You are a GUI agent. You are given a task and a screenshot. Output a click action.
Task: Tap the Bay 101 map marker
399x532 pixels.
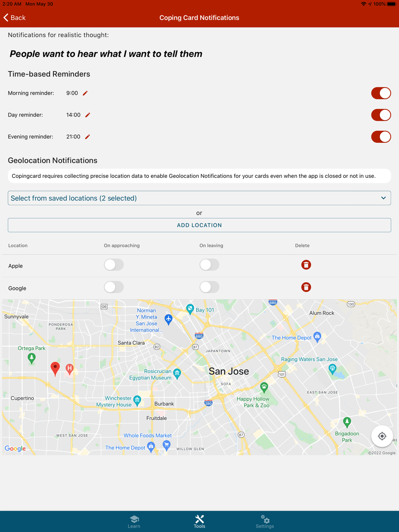click(190, 309)
